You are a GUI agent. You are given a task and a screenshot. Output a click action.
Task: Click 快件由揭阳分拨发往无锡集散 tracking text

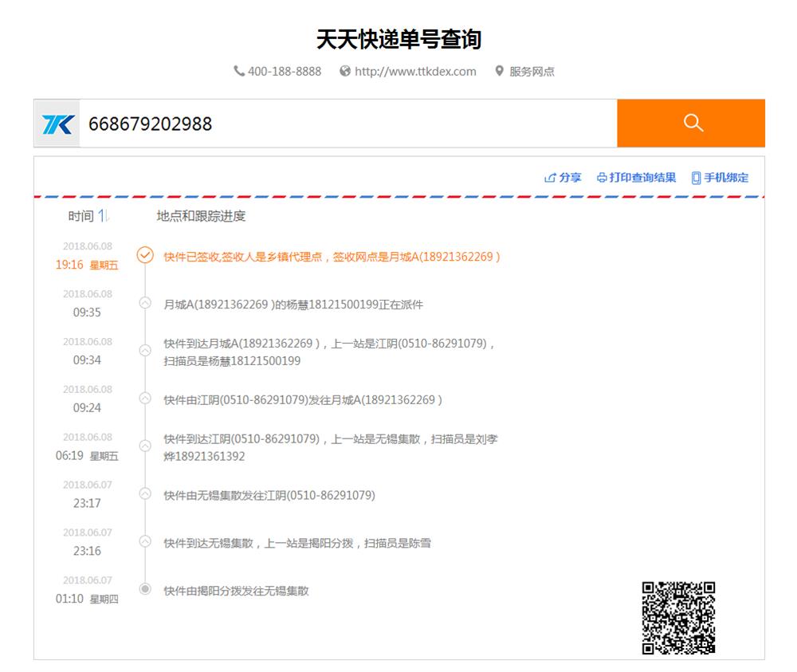(x=237, y=591)
